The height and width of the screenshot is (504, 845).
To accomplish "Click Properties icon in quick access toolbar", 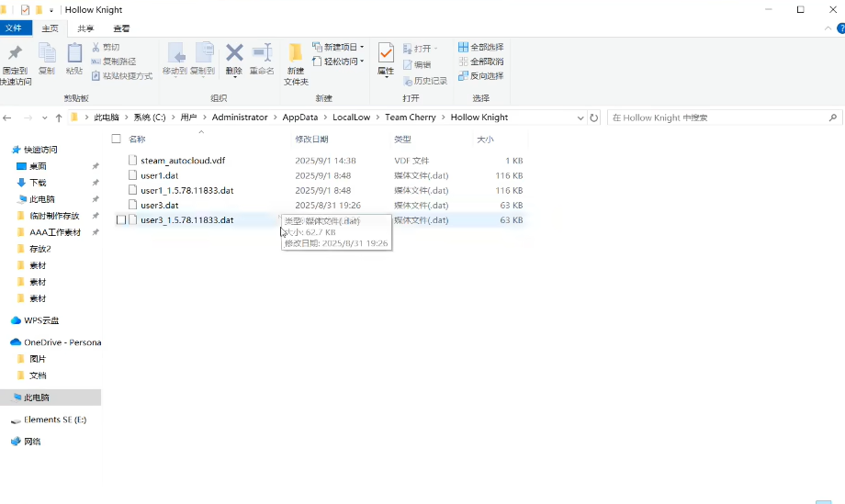I will pos(25,10).
